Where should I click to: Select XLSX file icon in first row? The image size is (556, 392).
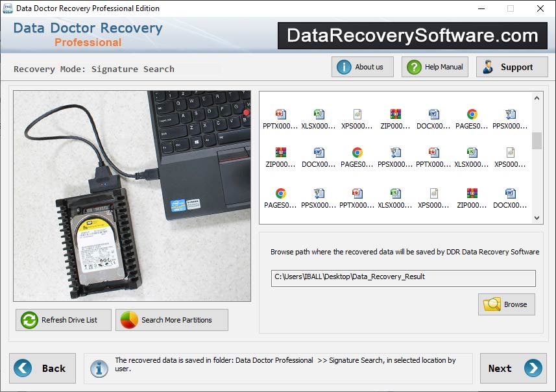319,114
